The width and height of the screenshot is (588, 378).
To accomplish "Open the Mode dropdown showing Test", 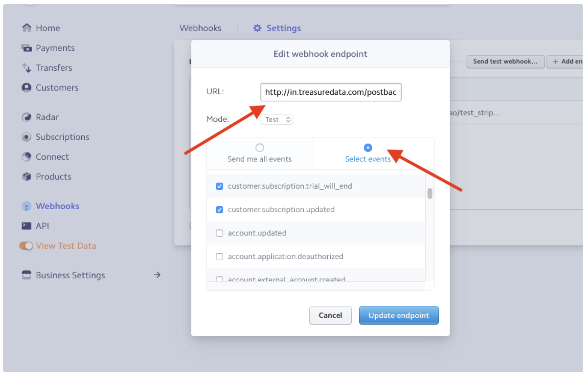I will 277,120.
